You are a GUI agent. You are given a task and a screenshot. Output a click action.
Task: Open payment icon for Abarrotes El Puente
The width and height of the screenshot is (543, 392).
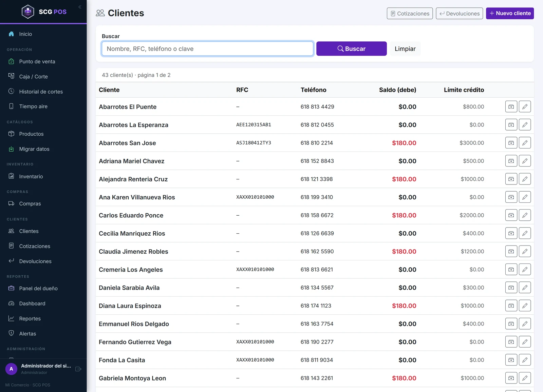coord(511,106)
